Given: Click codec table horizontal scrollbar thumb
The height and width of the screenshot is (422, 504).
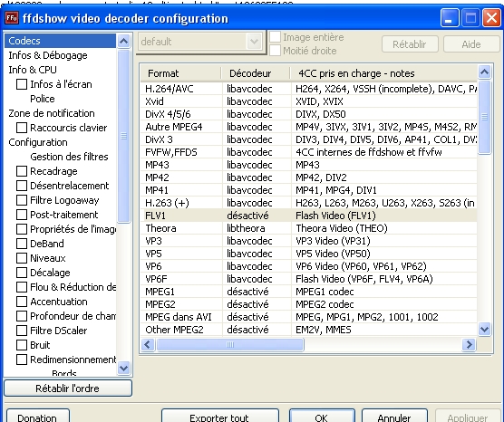Looking at the screenshot, I should click(230, 345).
